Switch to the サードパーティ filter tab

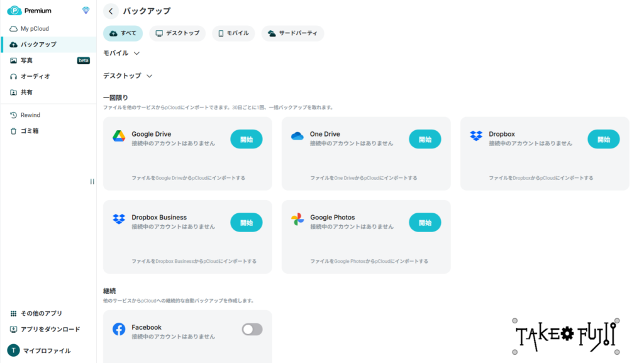[292, 33]
